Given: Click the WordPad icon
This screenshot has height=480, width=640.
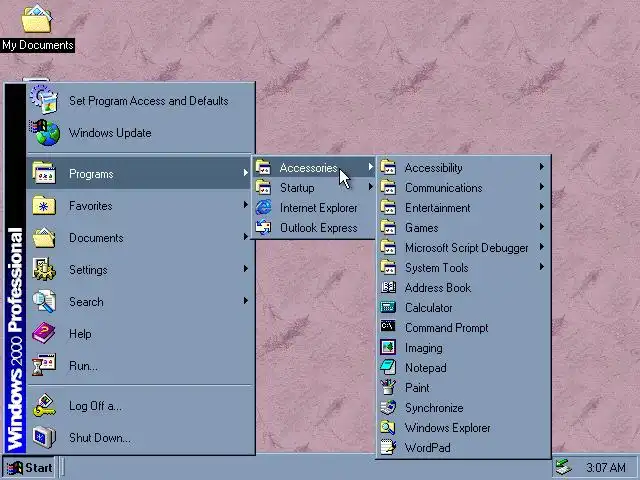Looking at the screenshot, I should pyautogui.click(x=388, y=447).
